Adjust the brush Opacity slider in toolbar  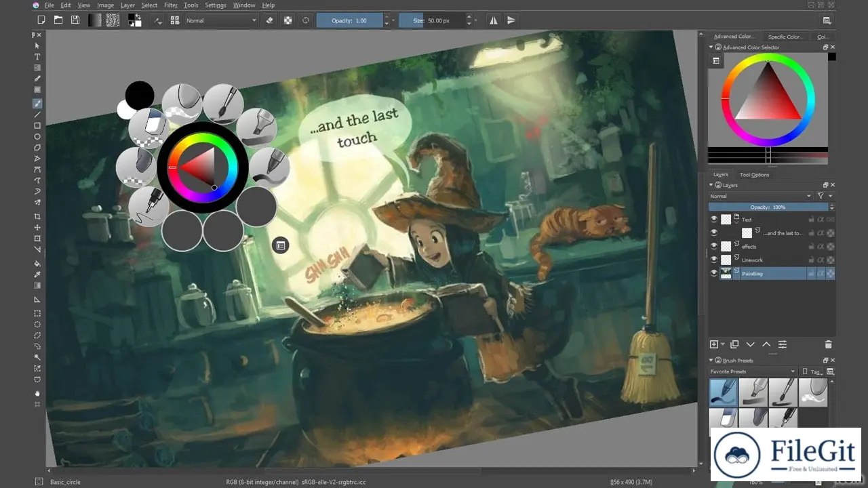tap(349, 20)
